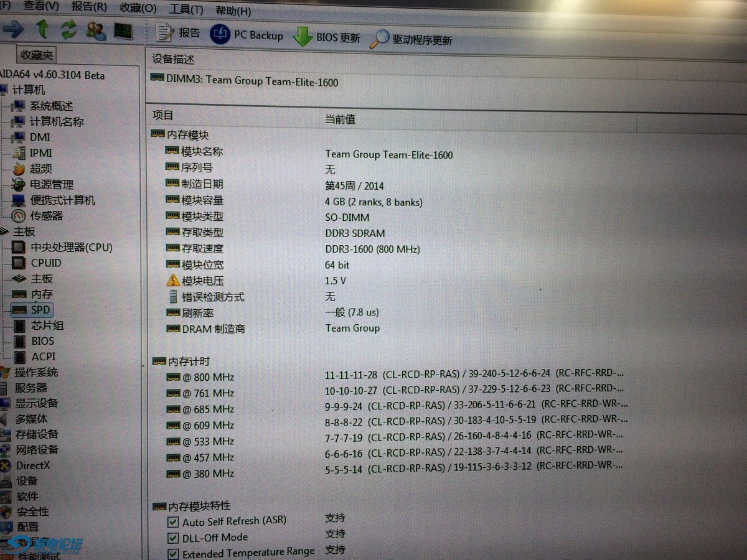The image size is (747, 560).
Task: Click the two-users toolbar icon
Action: point(96,30)
